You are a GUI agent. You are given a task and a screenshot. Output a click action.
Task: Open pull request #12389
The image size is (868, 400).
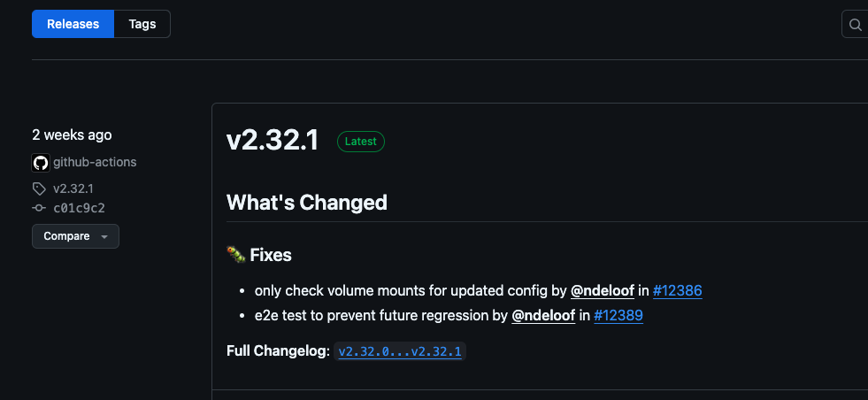pyautogui.click(x=618, y=315)
